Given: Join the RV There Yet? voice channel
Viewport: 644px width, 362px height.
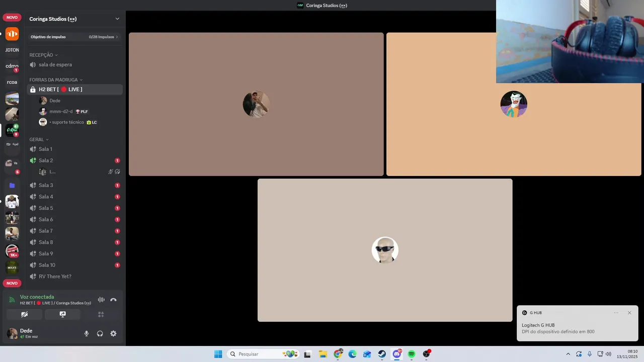Looking at the screenshot, I should (x=74, y=277).
